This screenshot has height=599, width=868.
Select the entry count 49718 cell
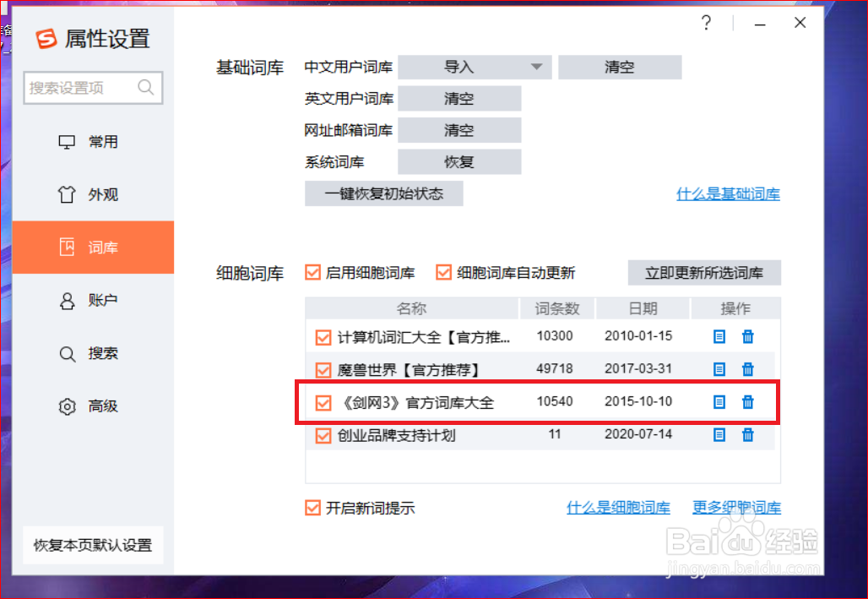555,368
